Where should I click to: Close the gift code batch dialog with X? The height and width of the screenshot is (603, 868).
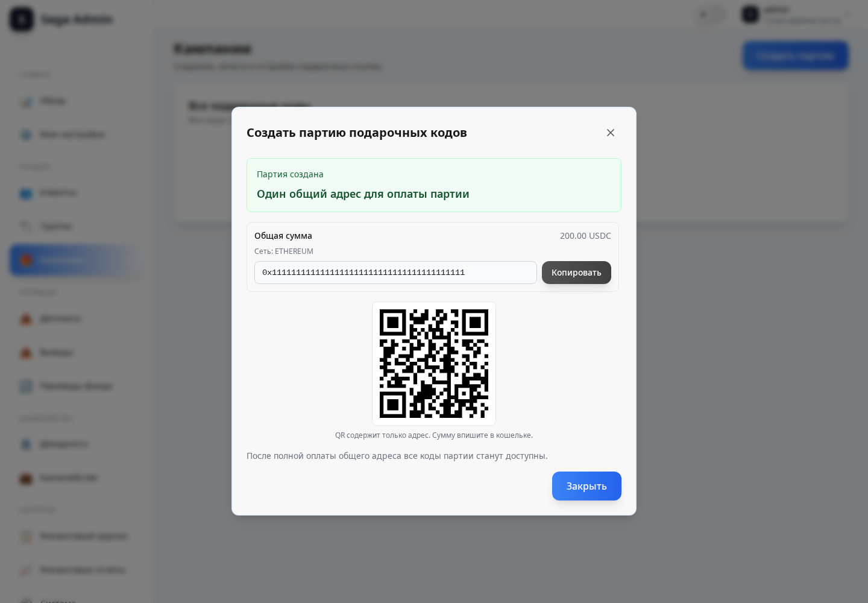pos(611,133)
